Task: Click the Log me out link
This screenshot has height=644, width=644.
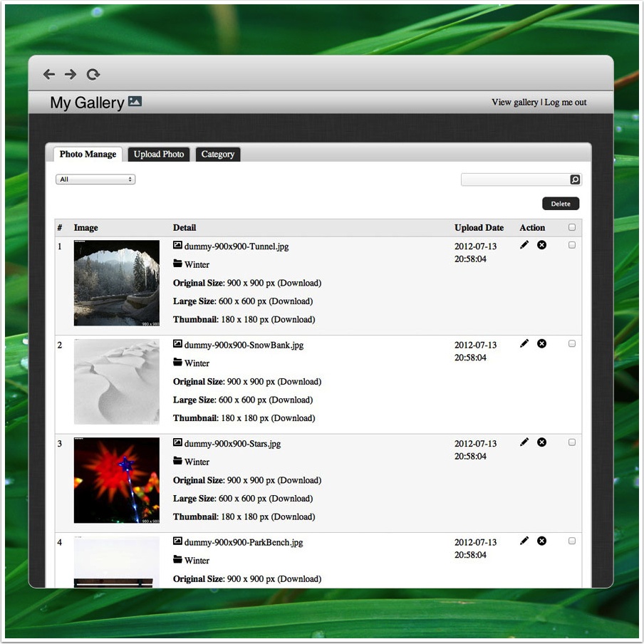Action: click(565, 103)
